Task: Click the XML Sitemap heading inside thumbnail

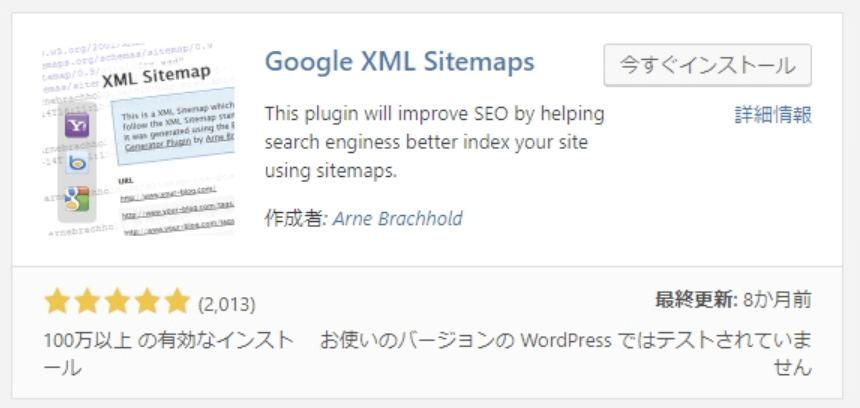Action: point(156,76)
